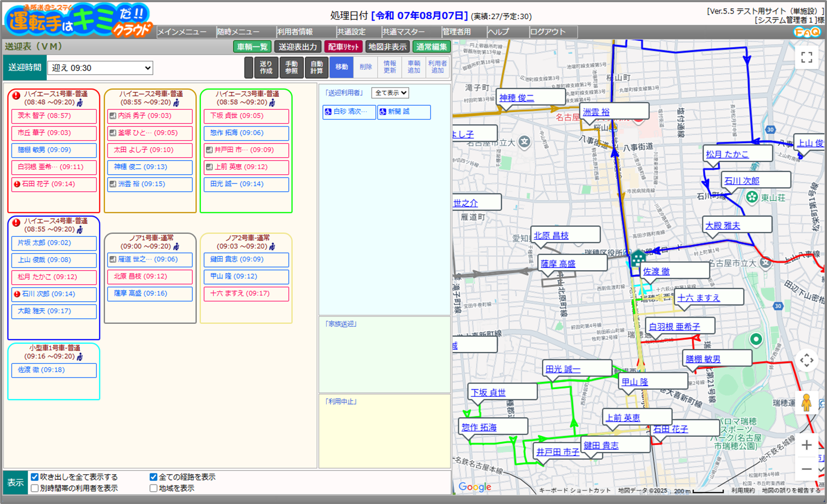Enable 別時間帯の利用者を表示 checkbox
827x504 pixels.
(35, 488)
